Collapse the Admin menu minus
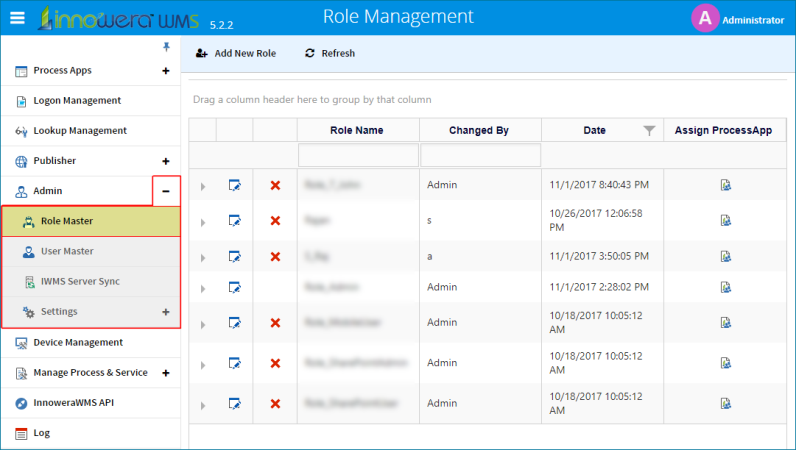 (x=166, y=191)
